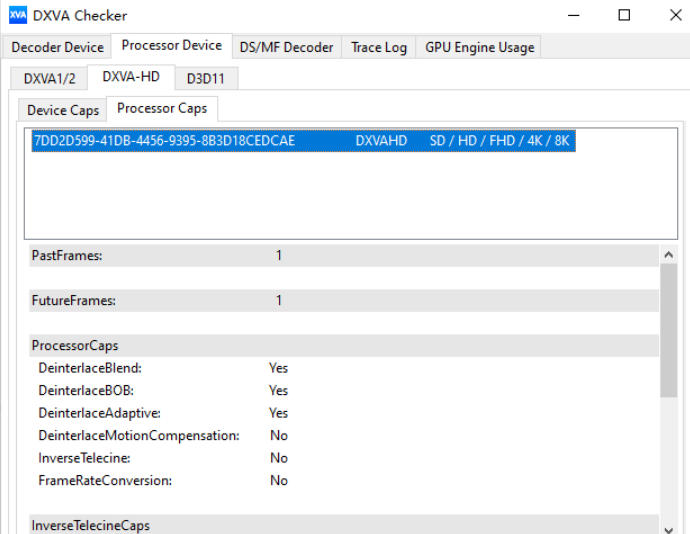Open the Decoder Device tab
This screenshot has width=690, height=534.
click(57, 47)
